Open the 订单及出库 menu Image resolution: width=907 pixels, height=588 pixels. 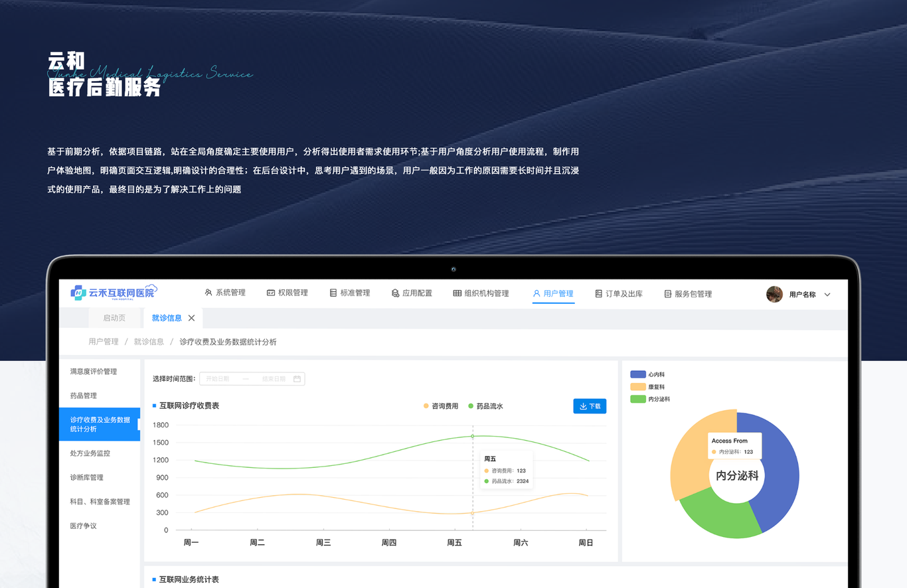click(x=619, y=293)
